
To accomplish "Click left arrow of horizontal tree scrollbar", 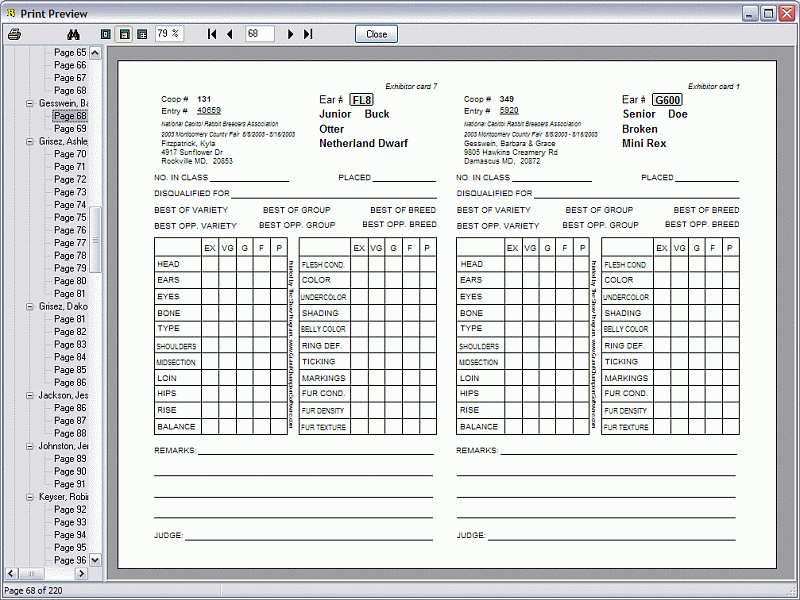I will click(11, 573).
